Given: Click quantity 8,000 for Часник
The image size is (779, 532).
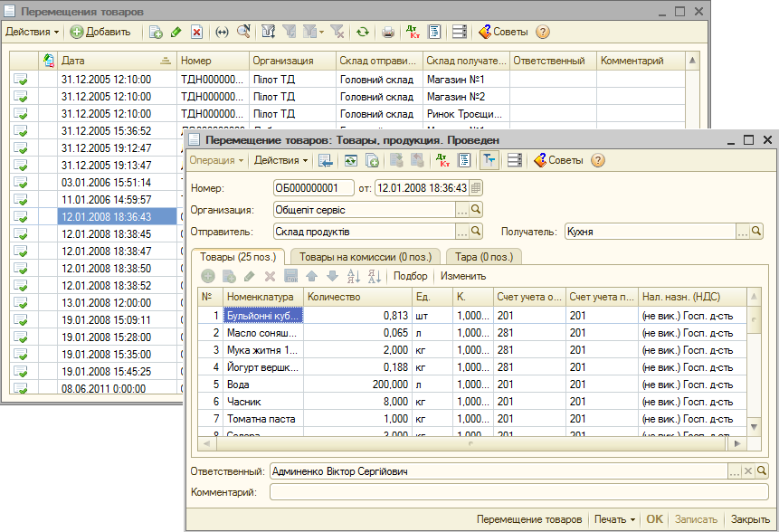Looking at the screenshot, I should point(357,402).
